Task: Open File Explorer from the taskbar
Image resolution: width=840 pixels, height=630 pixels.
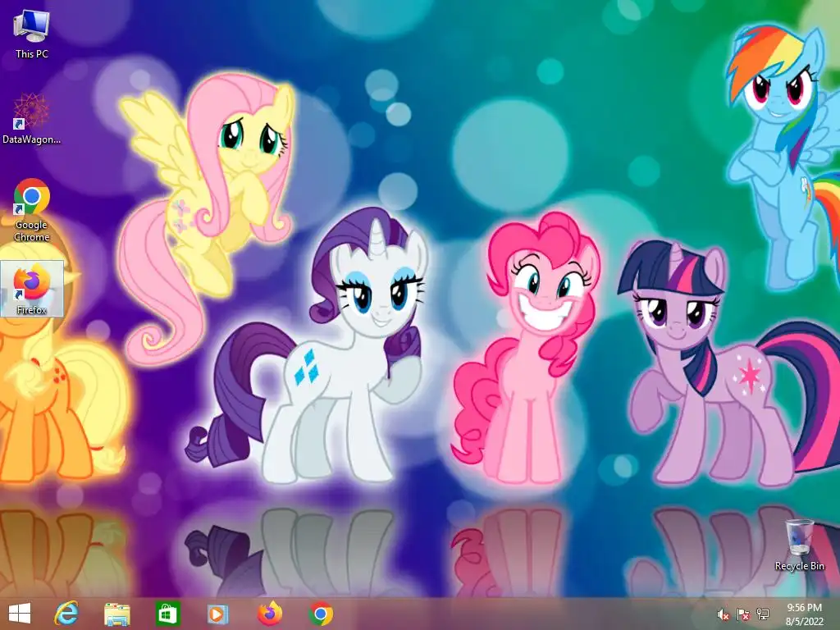Action: pos(116,614)
